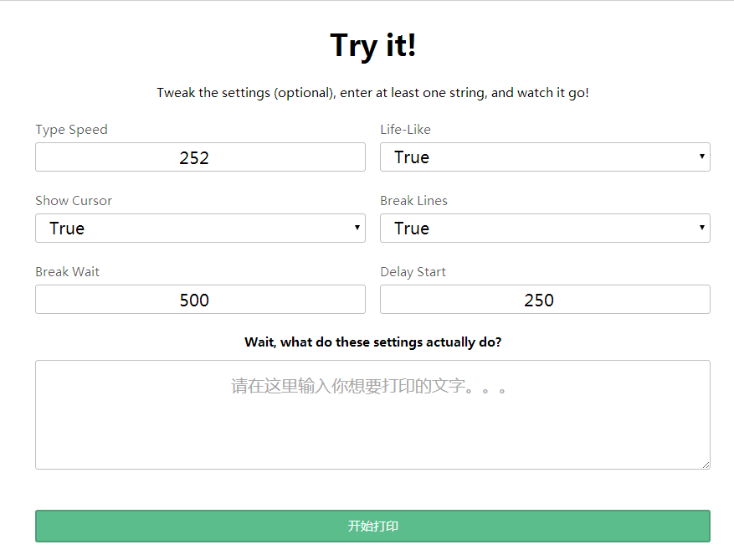Screen dimensions: 734x560
Task: Open the Show Cursor dropdown
Action: (x=200, y=229)
